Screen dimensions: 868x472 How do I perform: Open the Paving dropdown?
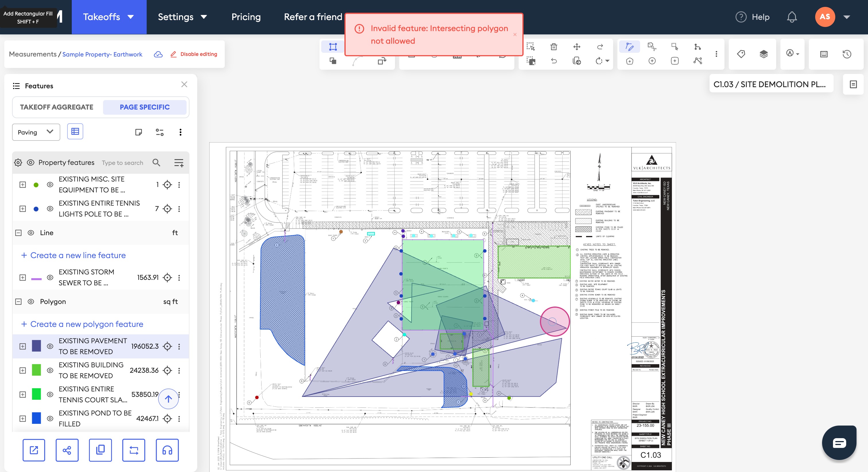tap(36, 132)
